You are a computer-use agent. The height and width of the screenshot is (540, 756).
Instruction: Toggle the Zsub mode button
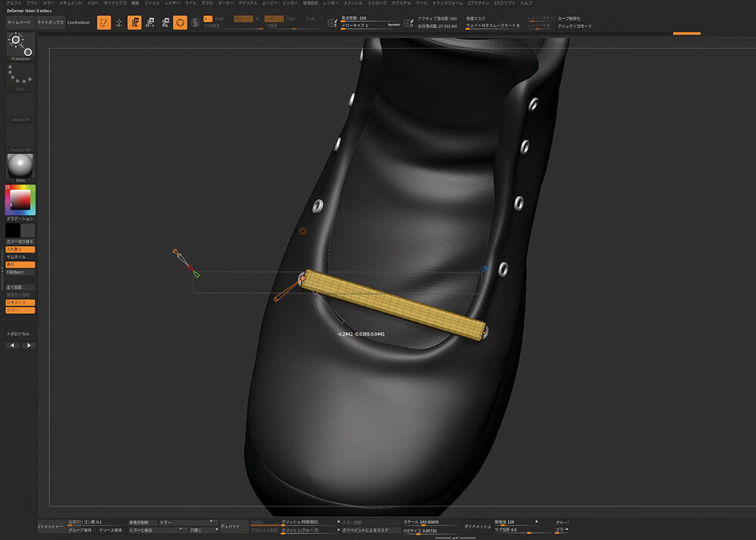[x=290, y=19]
